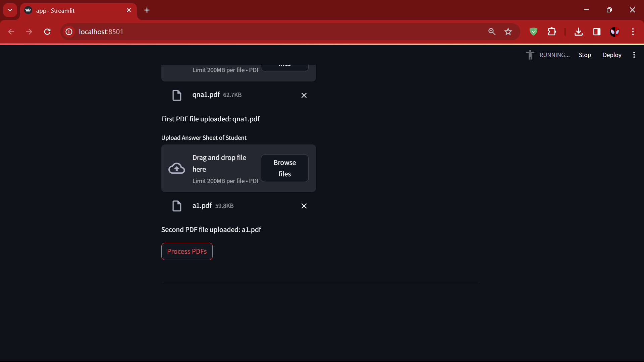Remove the qna1.pdf uploaded file

point(304,96)
